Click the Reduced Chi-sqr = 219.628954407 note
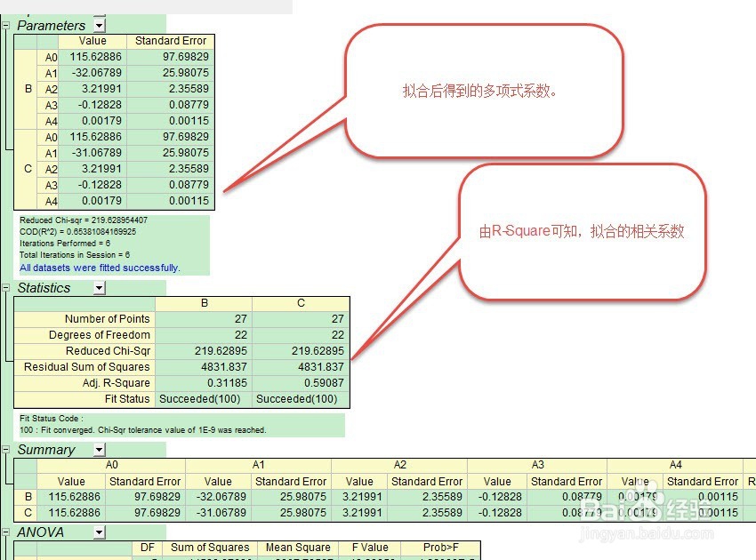Viewport: 756px width, 560px height. point(84,220)
